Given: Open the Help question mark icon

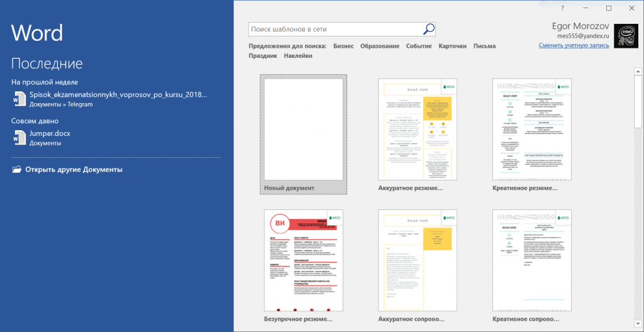Looking at the screenshot, I should point(563,8).
